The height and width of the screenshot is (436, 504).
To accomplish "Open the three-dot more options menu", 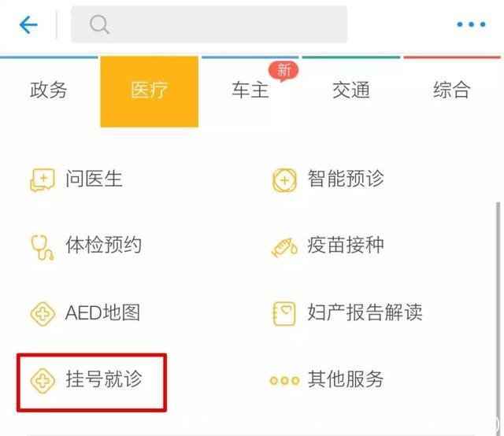I will point(471,25).
